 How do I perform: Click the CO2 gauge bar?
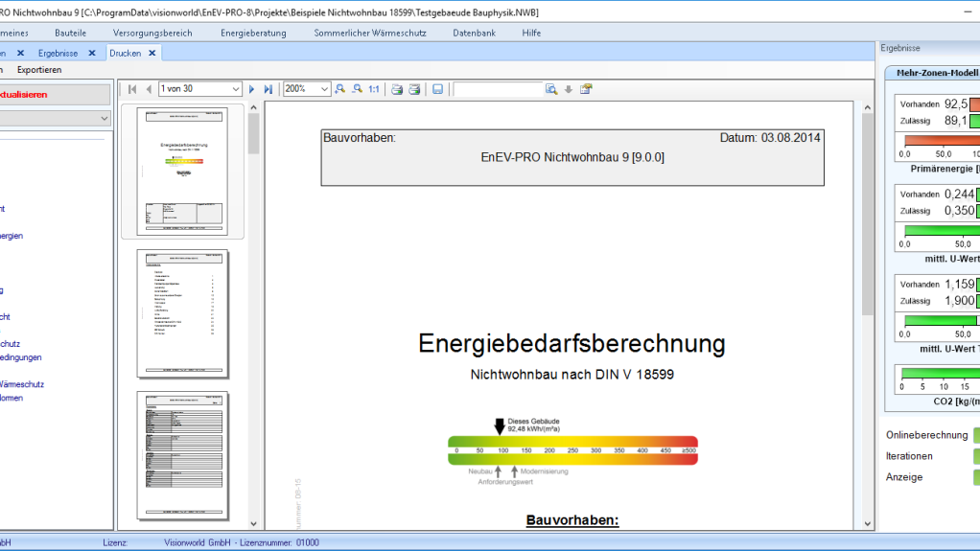coord(941,373)
